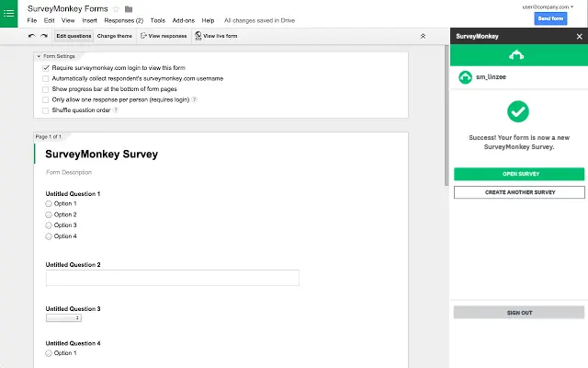Collapse toolbar with double-chevron icon
This screenshot has height=368, width=588.
(x=423, y=36)
